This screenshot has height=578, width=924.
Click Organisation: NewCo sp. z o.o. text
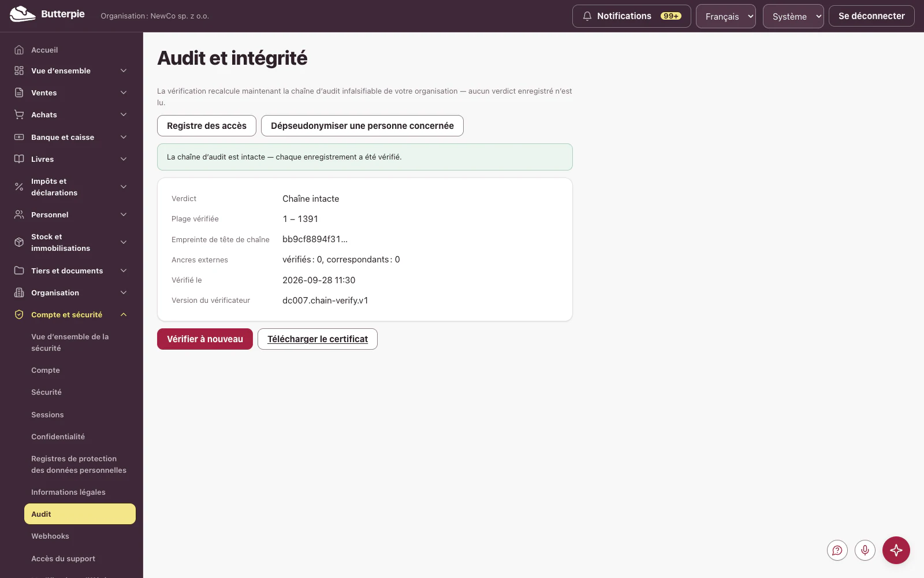155,16
